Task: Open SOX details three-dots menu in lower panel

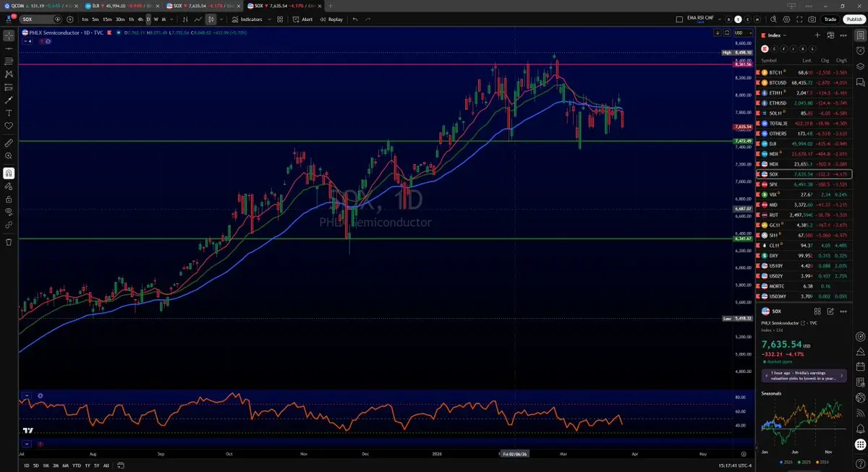Action: click(843, 311)
